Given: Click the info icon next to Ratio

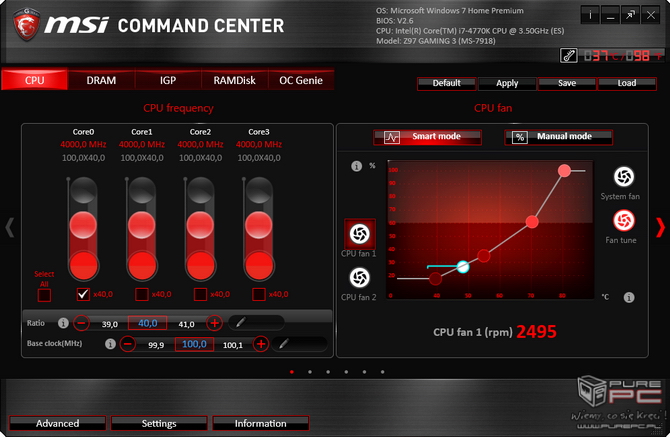Looking at the screenshot, I should [x=63, y=323].
